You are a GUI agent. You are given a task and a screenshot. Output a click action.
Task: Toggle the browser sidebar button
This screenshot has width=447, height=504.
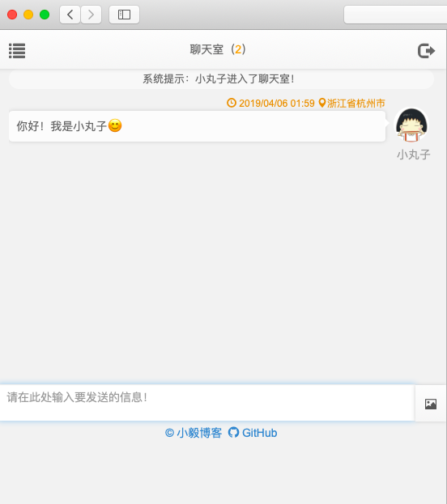[124, 15]
